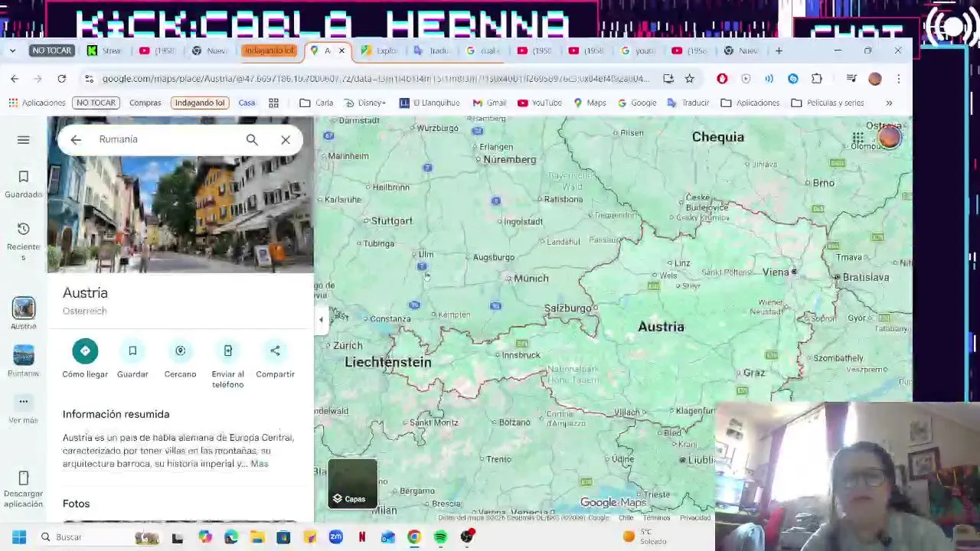Open the Maps bookmark
The height and width of the screenshot is (551, 980).
pyautogui.click(x=590, y=103)
